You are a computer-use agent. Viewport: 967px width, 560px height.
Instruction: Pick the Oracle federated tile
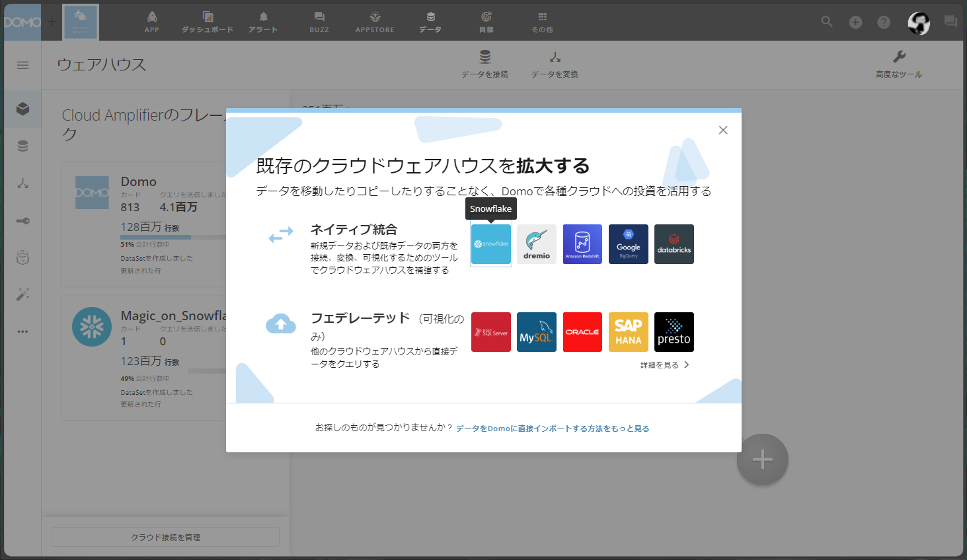point(582,332)
